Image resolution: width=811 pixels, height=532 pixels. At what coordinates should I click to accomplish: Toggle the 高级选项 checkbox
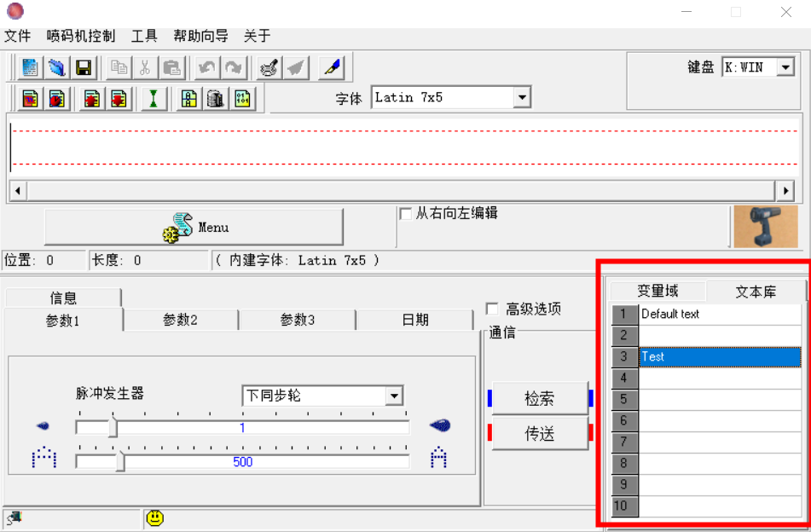(x=491, y=309)
